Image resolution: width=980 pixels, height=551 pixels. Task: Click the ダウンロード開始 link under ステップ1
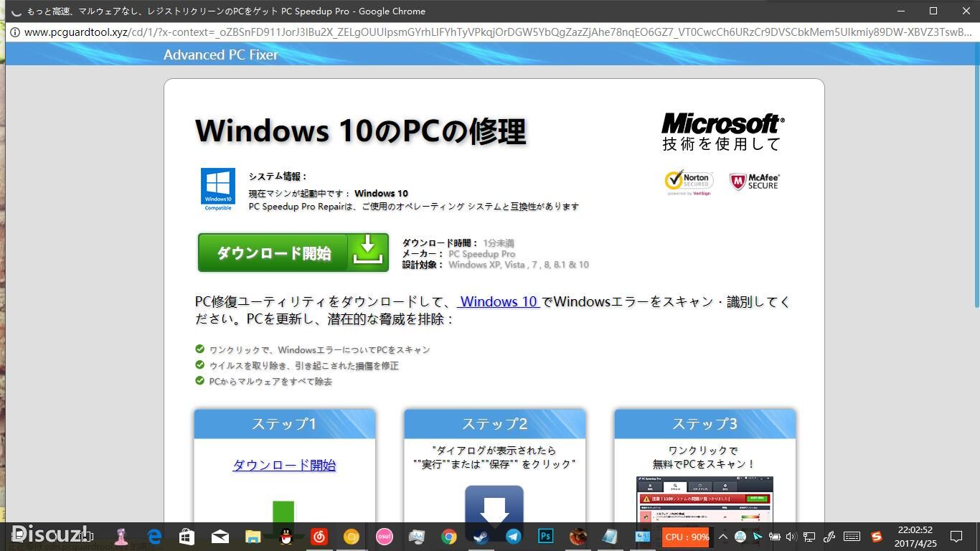coord(284,465)
